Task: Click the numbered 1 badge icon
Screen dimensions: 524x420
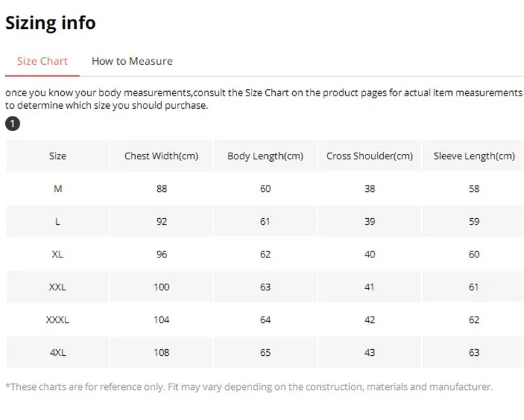Action: tap(12, 124)
